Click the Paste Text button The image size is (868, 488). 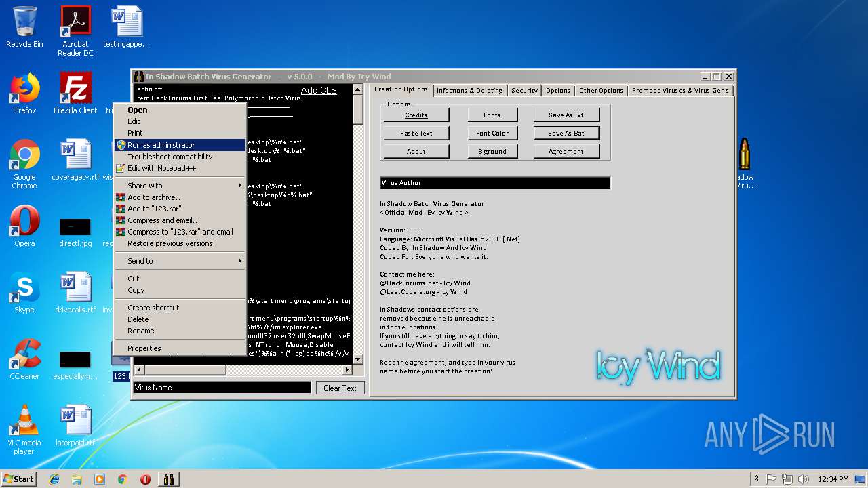[x=416, y=134]
